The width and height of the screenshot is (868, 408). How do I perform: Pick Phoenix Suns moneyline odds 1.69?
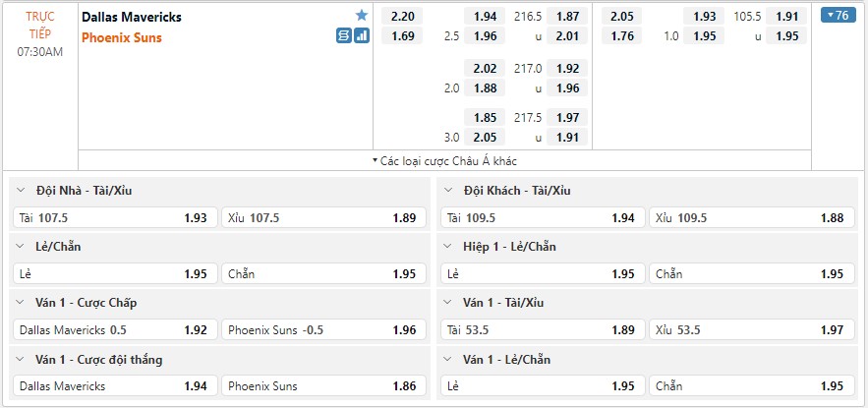point(402,36)
